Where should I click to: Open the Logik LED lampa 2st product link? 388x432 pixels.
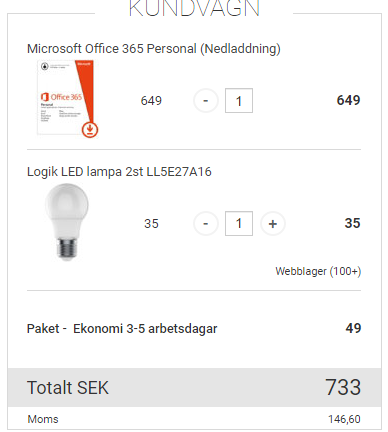[x=119, y=172]
